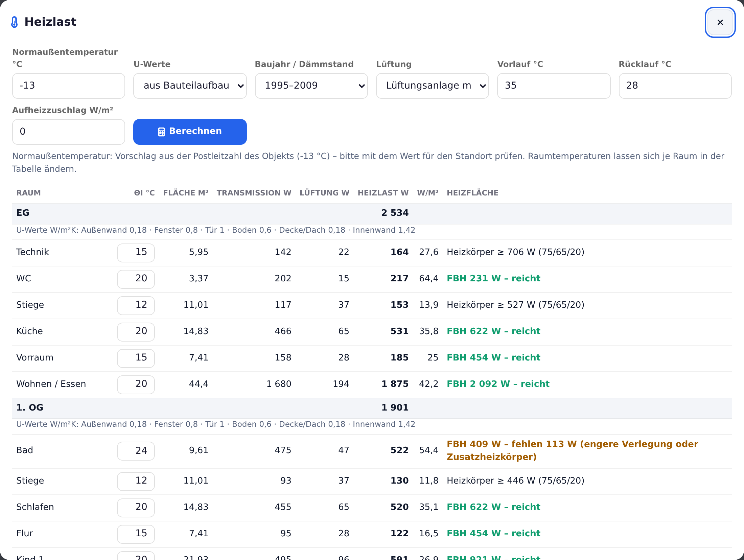Click 'FBH 454 W – reicht' in Vorraum row
The image size is (744, 560).
[x=493, y=357]
